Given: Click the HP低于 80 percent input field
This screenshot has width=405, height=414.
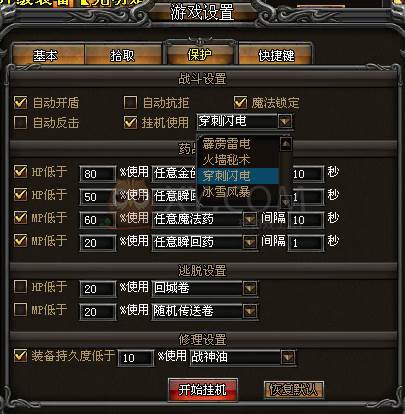Looking at the screenshot, I should click(98, 174).
